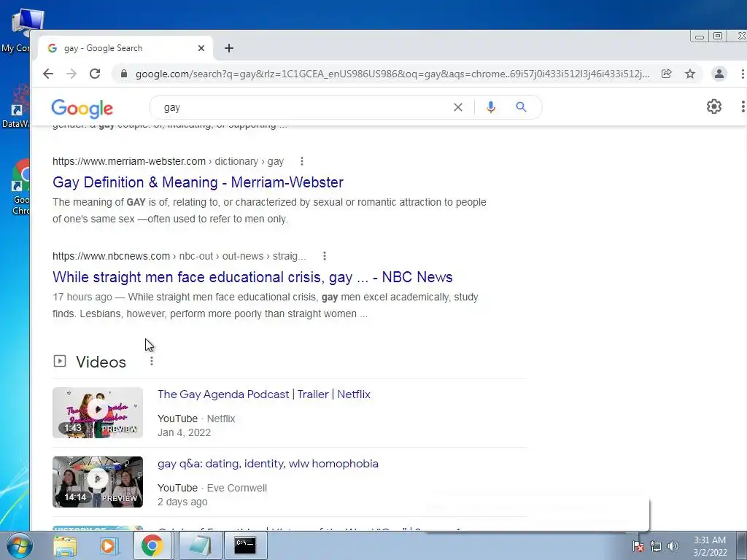Open 'gay q&a: dating, identity, wlw homophobia' link
The width and height of the screenshot is (747, 560).
click(268, 464)
